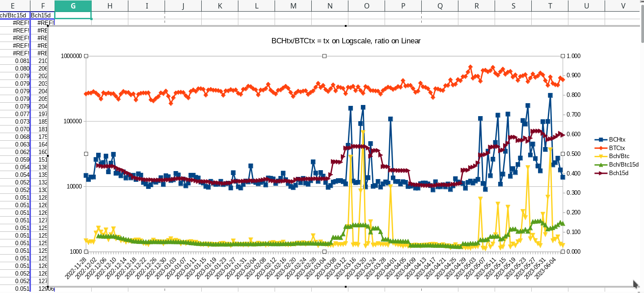This screenshot has width=644, height=293.
Task: Click the 2022-11-28 date axis label
Action: (x=76, y=268)
